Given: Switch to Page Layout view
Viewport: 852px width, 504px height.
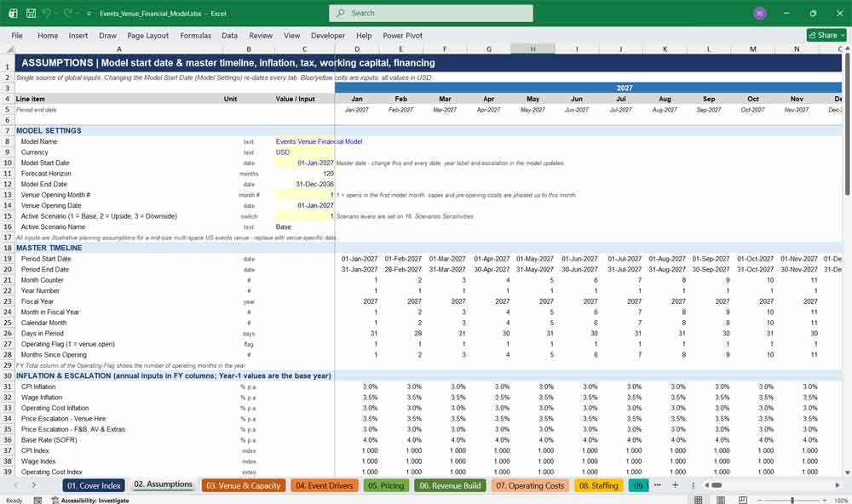Looking at the screenshot, I should pyautogui.click(x=721, y=500).
